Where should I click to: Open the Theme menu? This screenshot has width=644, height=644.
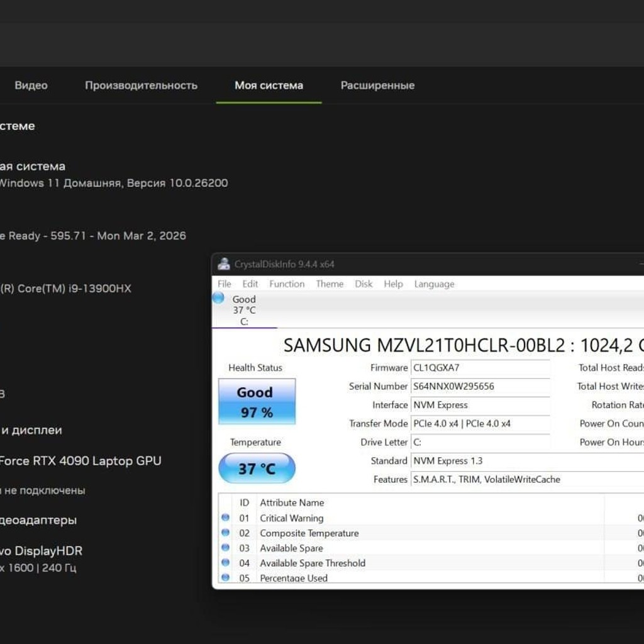pos(330,284)
